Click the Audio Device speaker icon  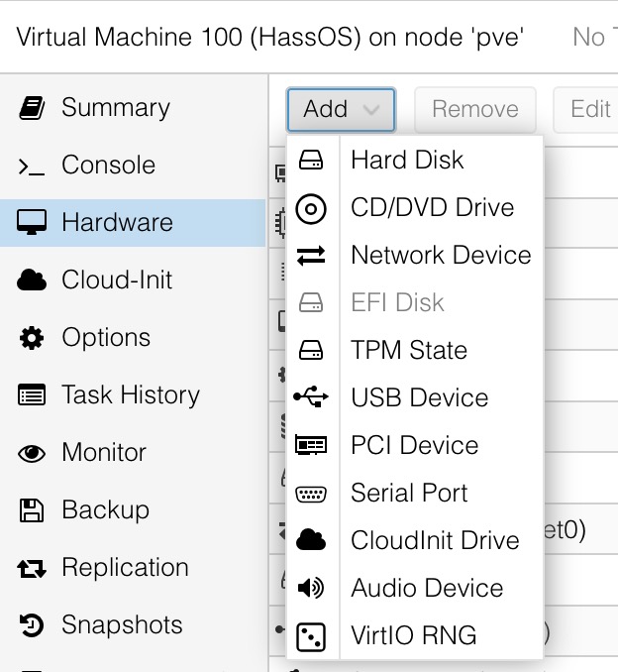pos(311,588)
